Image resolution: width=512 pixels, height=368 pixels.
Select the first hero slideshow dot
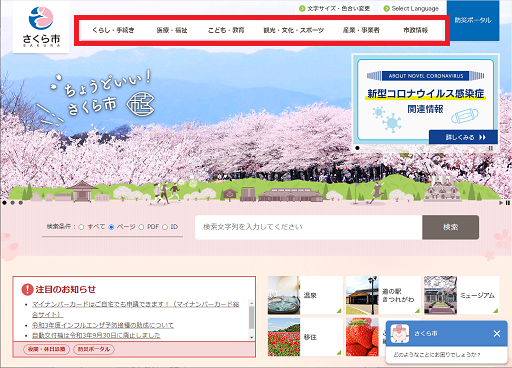[x=4, y=202]
